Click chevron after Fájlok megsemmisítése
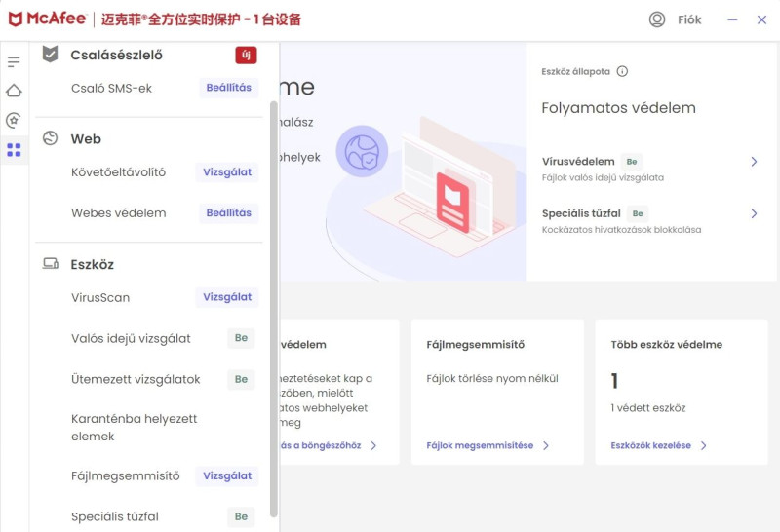This screenshot has height=532, width=780. tap(546, 445)
